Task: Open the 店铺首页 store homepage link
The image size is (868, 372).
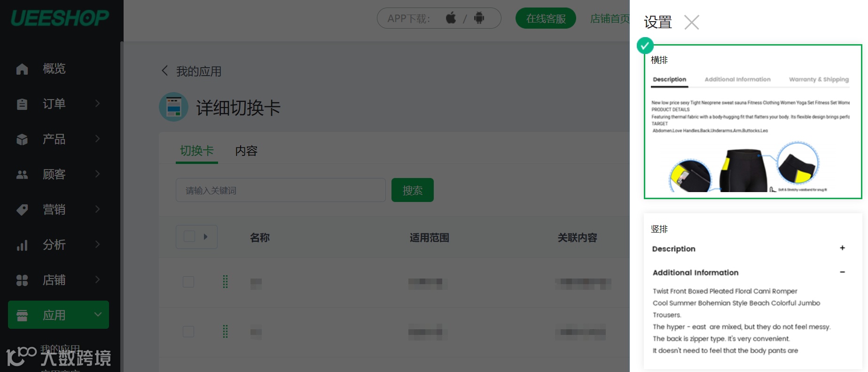Action: pyautogui.click(x=610, y=18)
